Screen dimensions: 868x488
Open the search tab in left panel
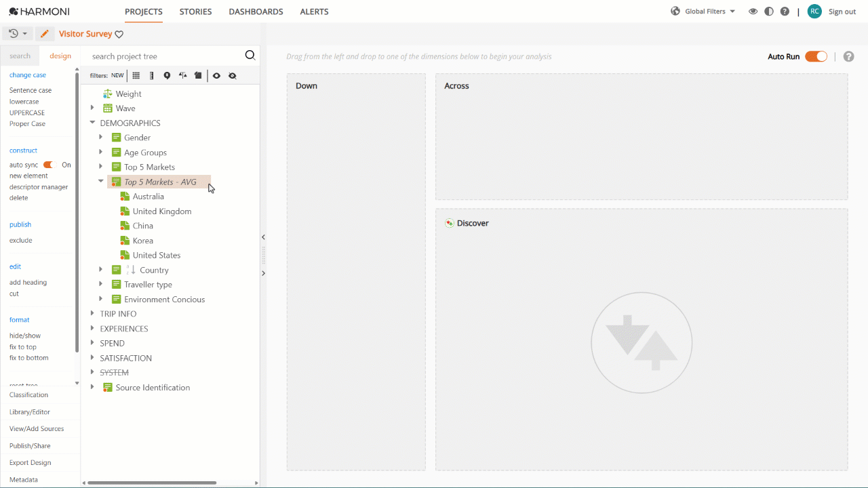click(20, 56)
